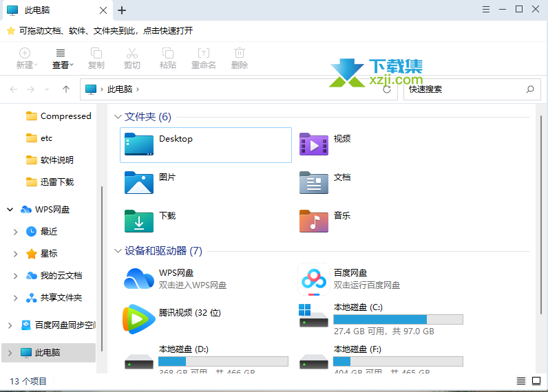This screenshot has width=548, height=392.
Task: Select 迅雷下载 folder in sidebar
Action: click(50, 182)
